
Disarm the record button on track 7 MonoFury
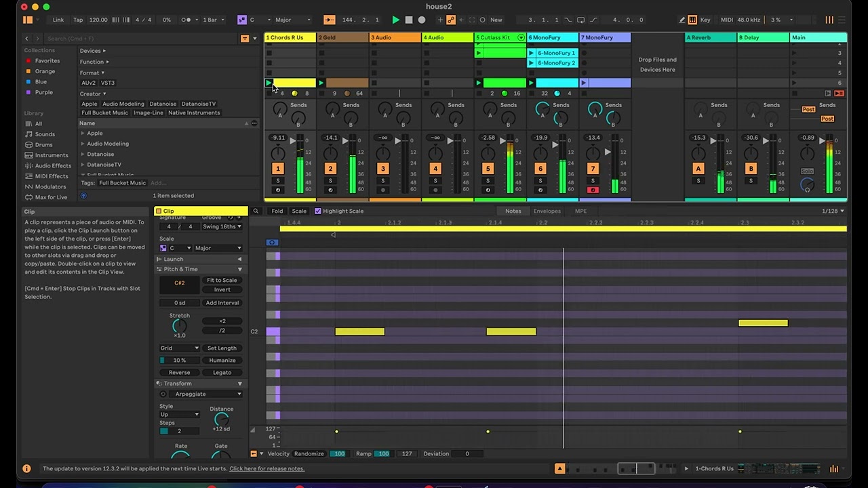click(x=593, y=190)
